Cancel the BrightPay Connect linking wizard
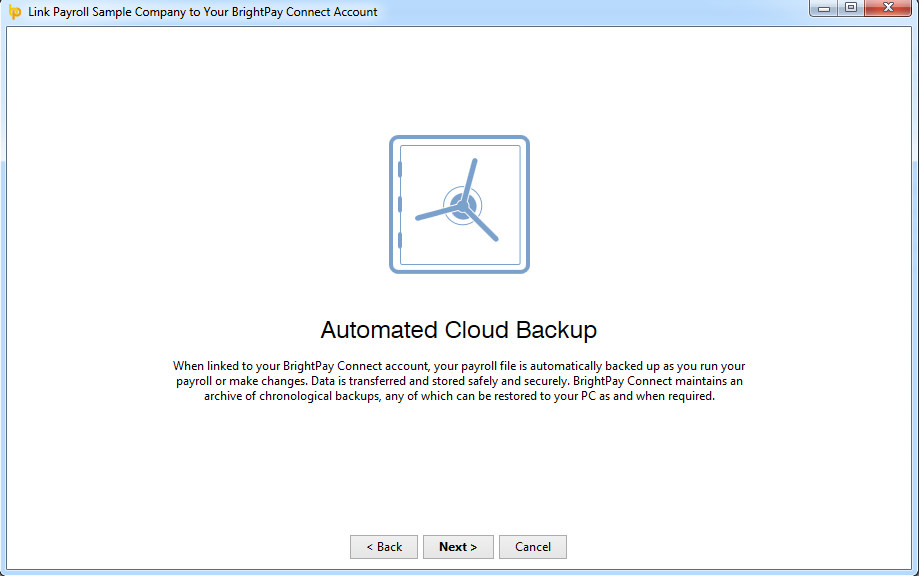 pos(533,547)
